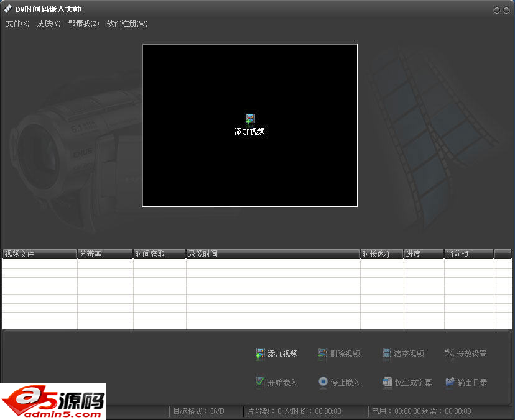Viewport: 515px width, 420px height.
Task: Click the 添加视频 icon inside the preview area
Action: tap(250, 119)
